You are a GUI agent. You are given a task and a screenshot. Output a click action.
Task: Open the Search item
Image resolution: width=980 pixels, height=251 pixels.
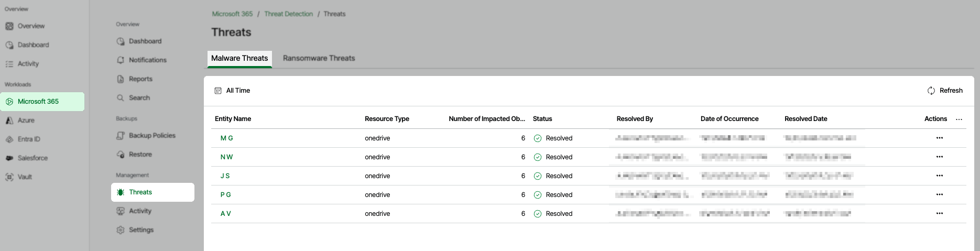tap(133, 98)
